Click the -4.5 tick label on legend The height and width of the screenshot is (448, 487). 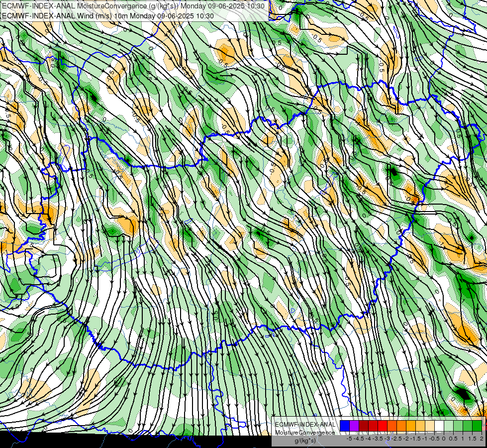359,439
